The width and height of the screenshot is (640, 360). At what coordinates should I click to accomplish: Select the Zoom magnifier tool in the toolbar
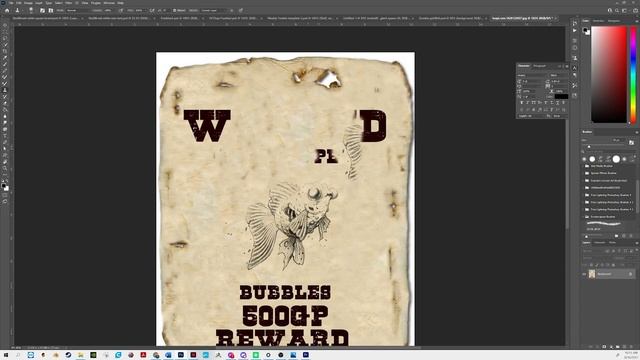point(5,168)
